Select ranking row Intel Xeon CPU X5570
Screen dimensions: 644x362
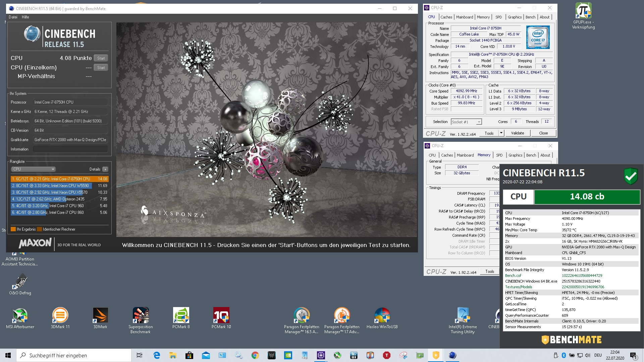pyautogui.click(x=59, y=192)
